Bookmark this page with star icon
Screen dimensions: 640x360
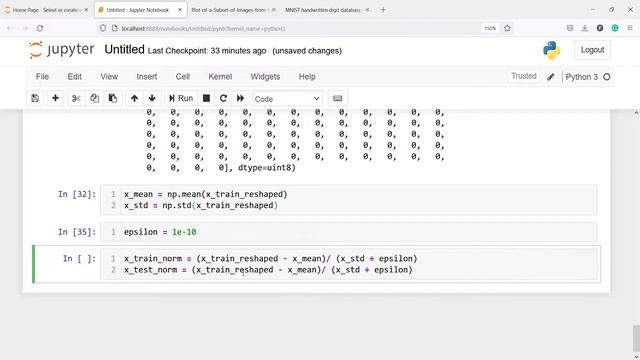pos(507,28)
